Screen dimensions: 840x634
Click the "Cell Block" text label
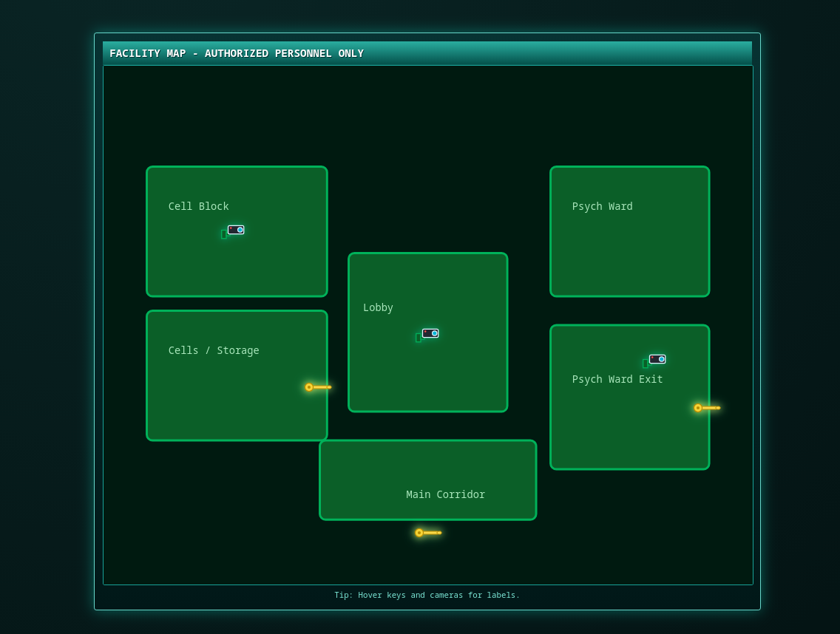click(x=198, y=206)
